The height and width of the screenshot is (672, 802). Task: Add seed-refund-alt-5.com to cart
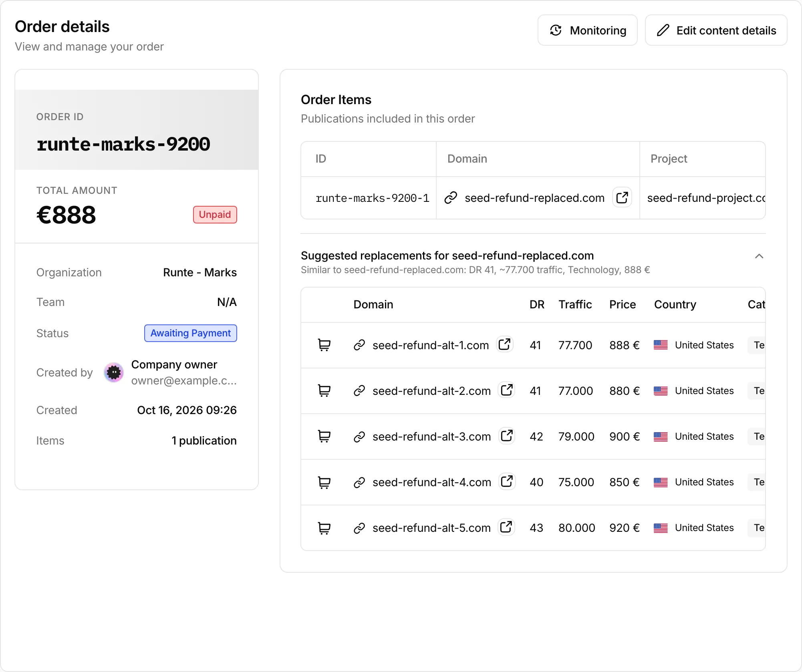pyautogui.click(x=324, y=528)
